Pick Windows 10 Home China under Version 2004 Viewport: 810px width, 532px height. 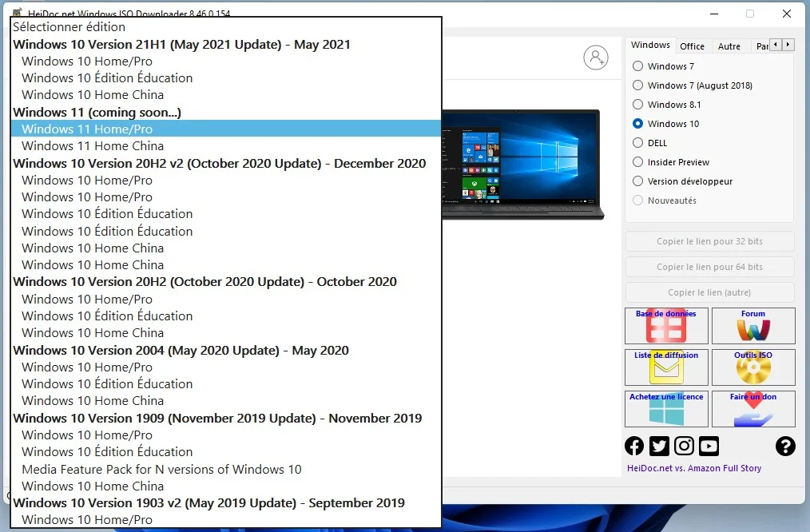(226, 401)
